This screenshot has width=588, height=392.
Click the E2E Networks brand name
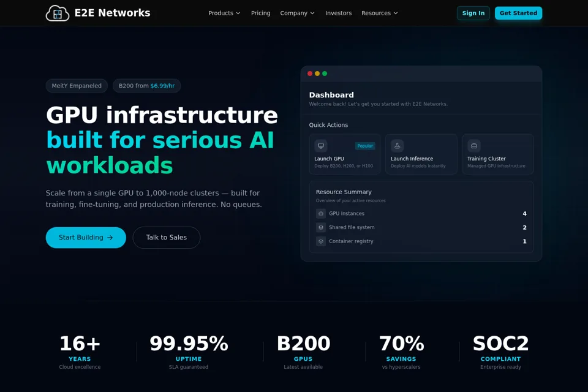pyautogui.click(x=112, y=13)
